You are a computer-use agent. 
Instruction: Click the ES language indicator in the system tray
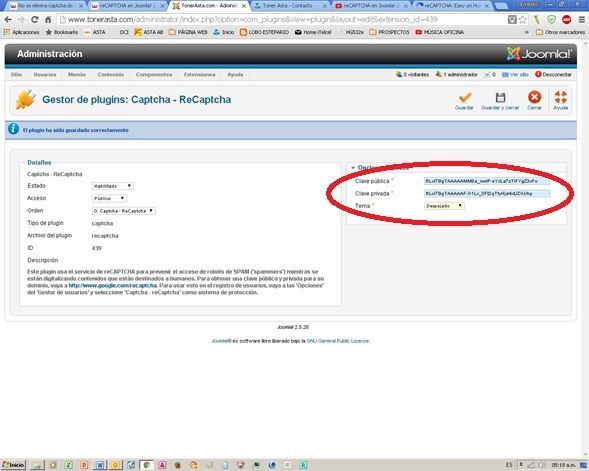509,465
